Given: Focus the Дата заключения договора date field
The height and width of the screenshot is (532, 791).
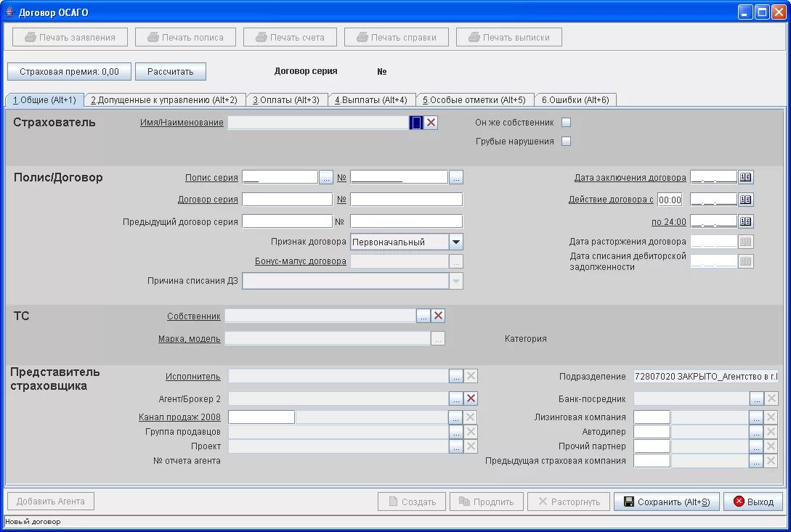Looking at the screenshot, I should click(x=714, y=178).
